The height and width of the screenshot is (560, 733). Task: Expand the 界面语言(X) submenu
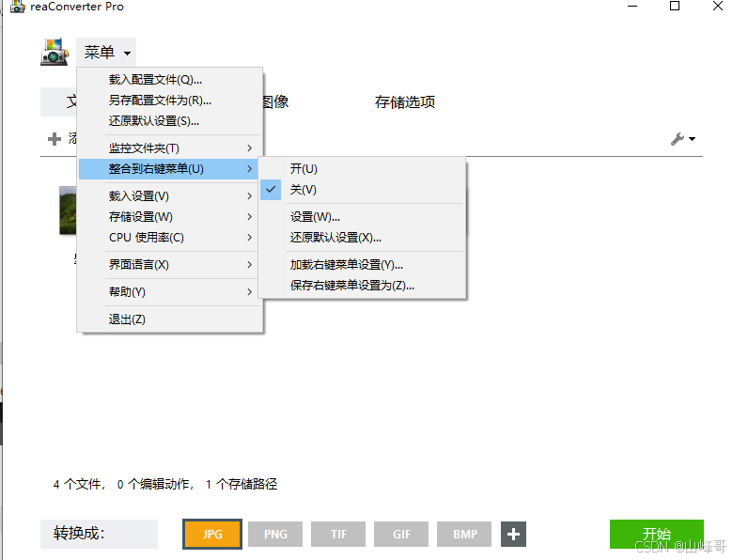tap(168, 265)
